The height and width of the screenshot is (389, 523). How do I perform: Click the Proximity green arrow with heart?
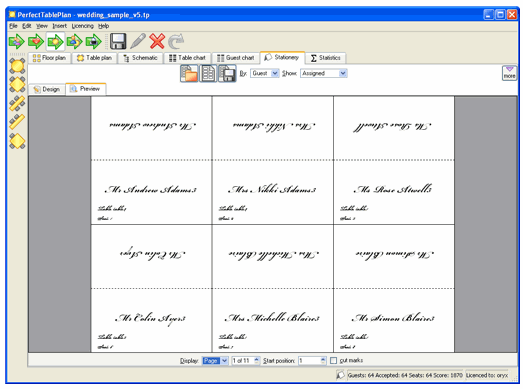pyautogui.click(x=36, y=41)
